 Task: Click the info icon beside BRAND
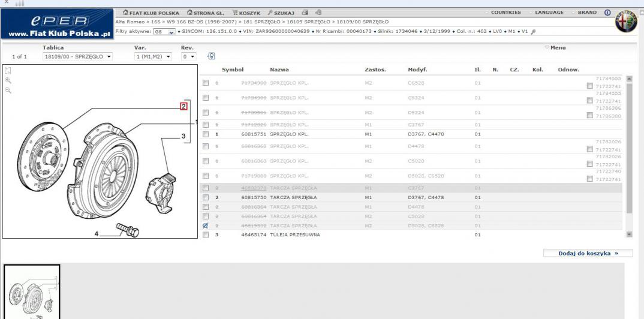607,13
